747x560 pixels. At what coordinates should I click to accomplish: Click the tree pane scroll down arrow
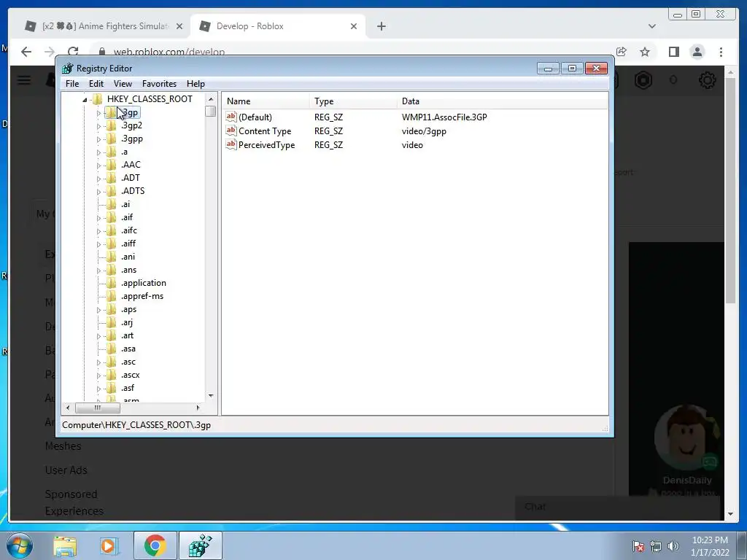tap(211, 396)
